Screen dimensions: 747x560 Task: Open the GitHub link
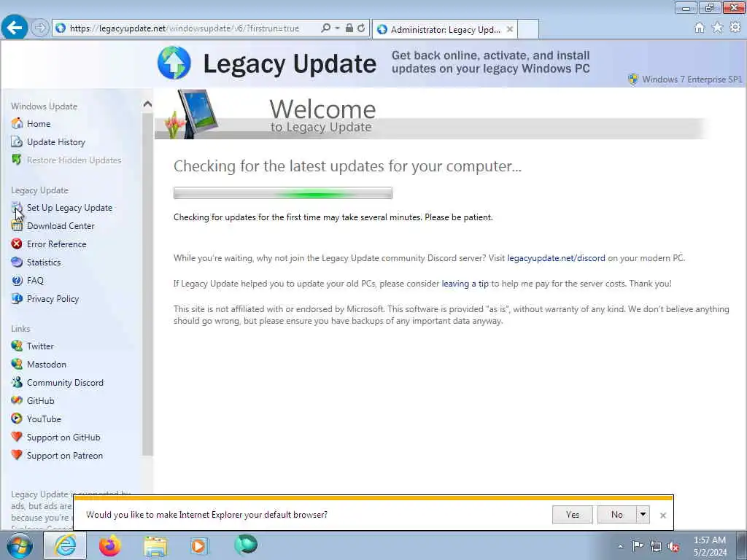[41, 400]
